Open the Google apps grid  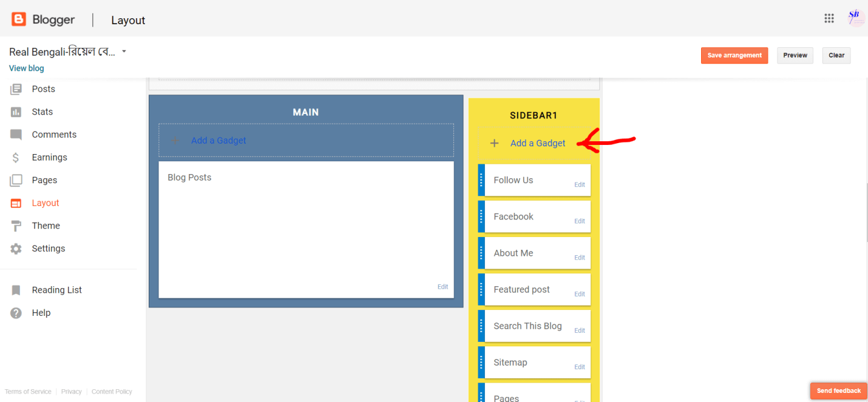click(829, 18)
